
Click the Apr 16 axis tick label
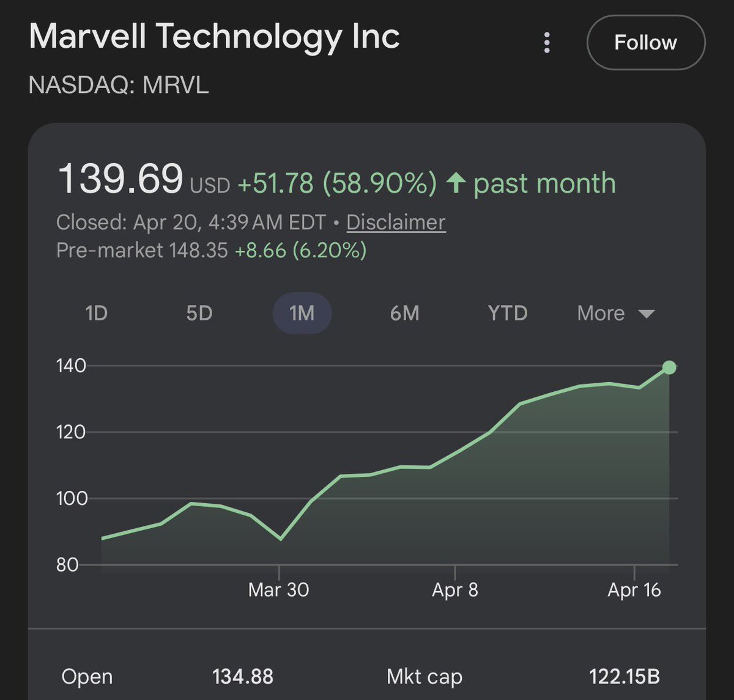[634, 590]
